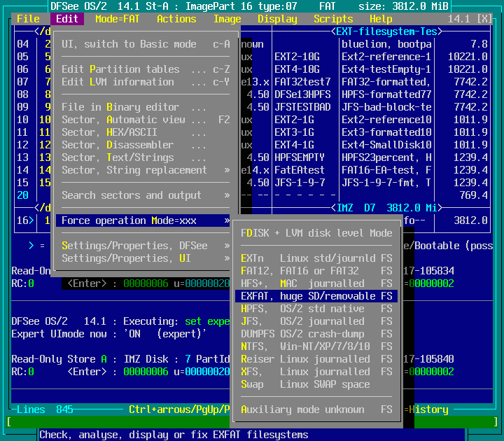Choose 'Edit Partition tables'
The image size is (504, 441).
pyautogui.click(x=146, y=69)
